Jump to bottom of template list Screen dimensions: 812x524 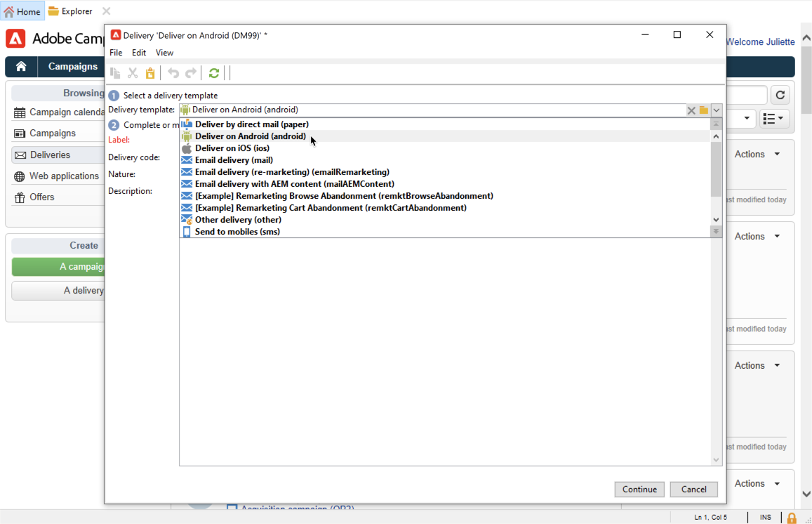716,231
